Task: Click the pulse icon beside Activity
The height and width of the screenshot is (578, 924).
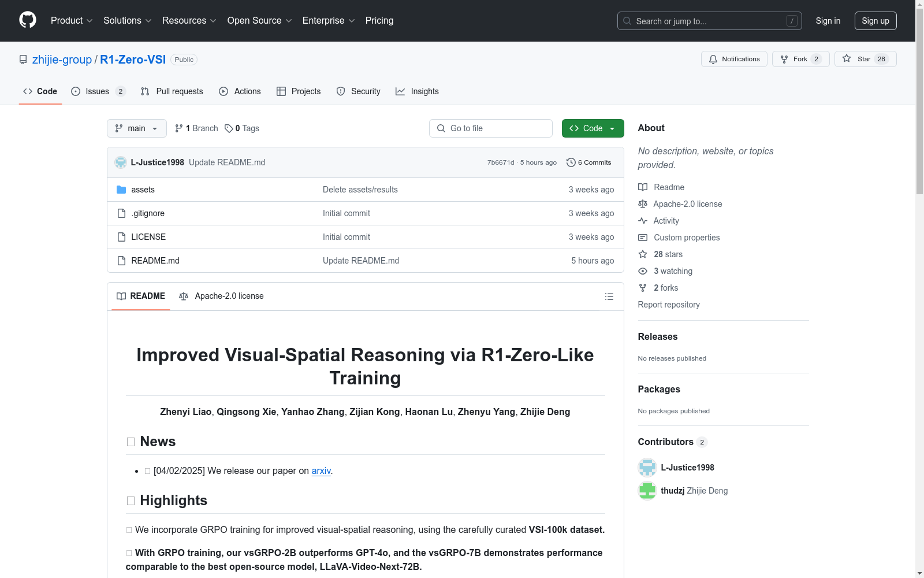Action: 643,221
